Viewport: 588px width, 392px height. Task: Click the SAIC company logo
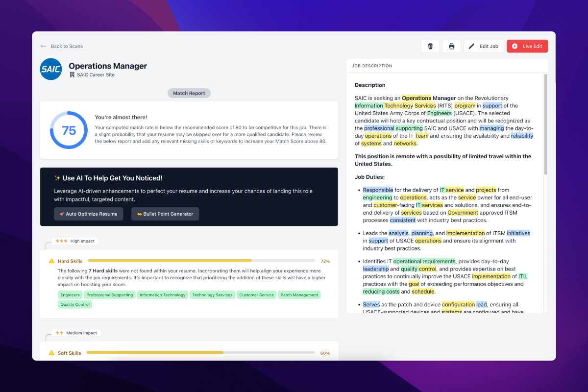51,70
